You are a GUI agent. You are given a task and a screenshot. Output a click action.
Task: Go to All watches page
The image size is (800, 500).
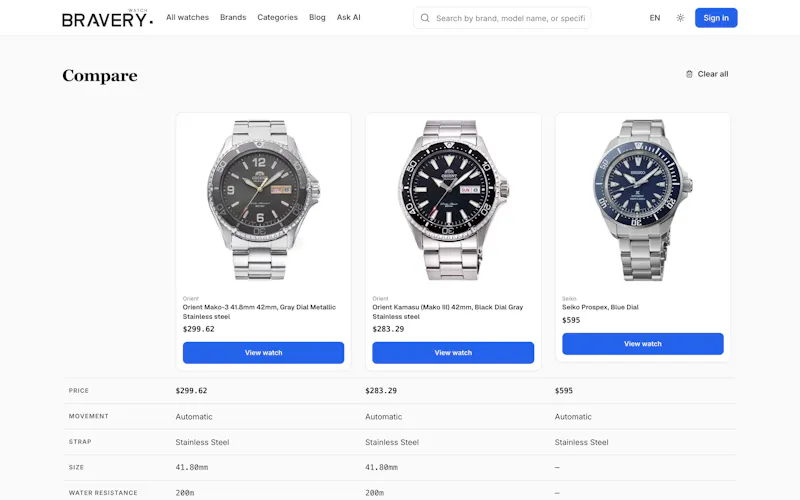[x=187, y=17]
